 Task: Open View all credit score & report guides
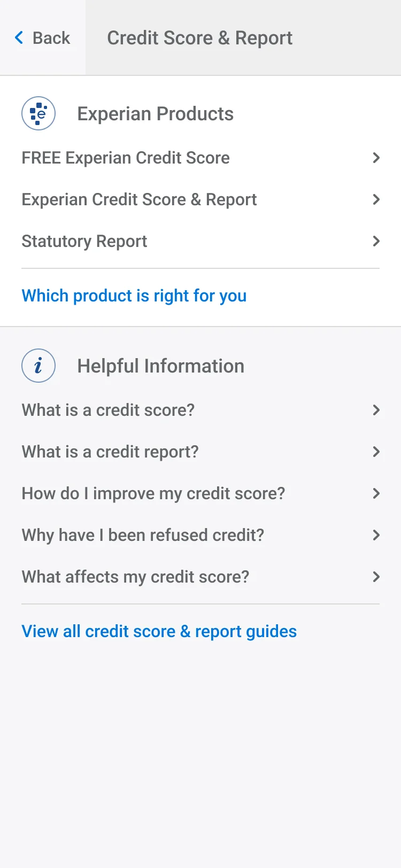tap(159, 631)
